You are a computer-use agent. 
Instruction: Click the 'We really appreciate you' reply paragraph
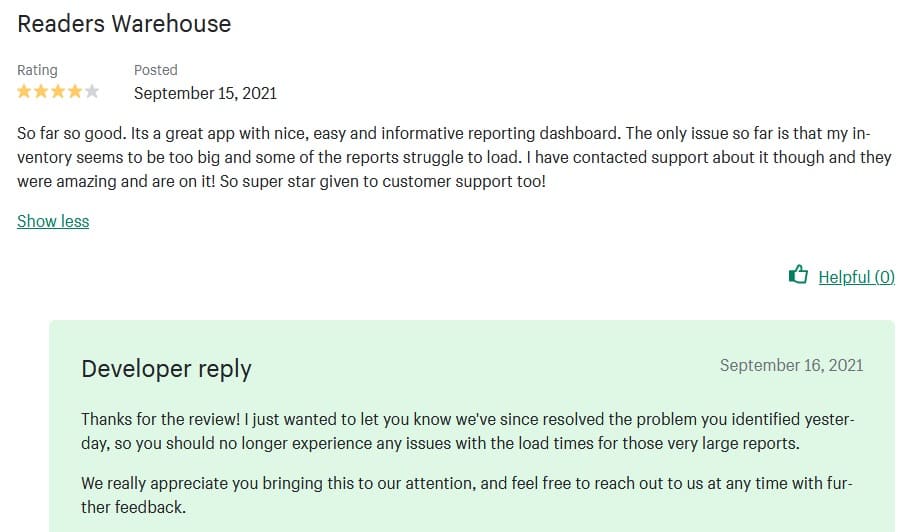pyautogui.click(x=467, y=495)
